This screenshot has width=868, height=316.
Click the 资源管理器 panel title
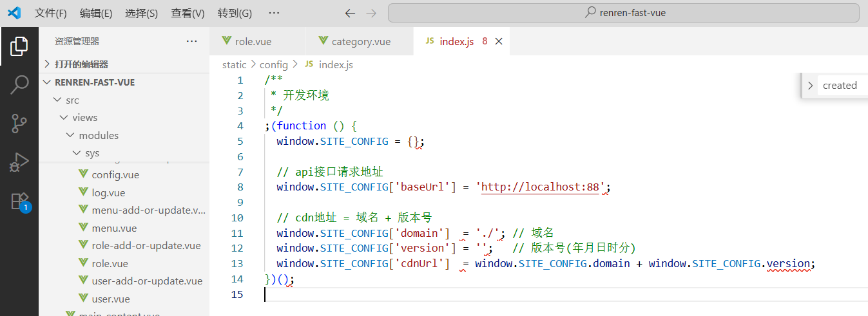pos(77,41)
